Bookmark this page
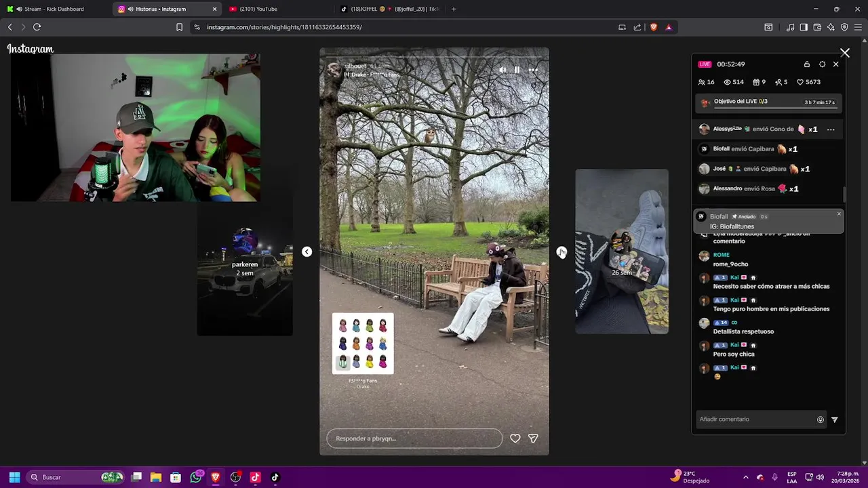 coord(179,27)
